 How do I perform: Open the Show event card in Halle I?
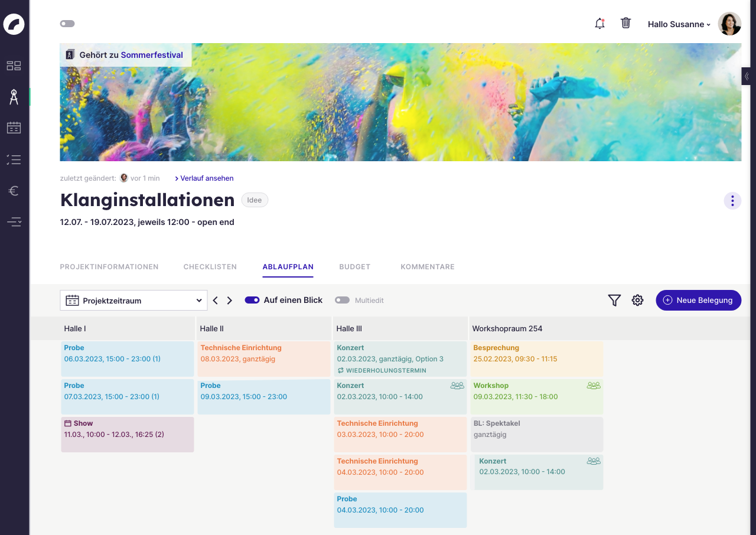pos(128,435)
